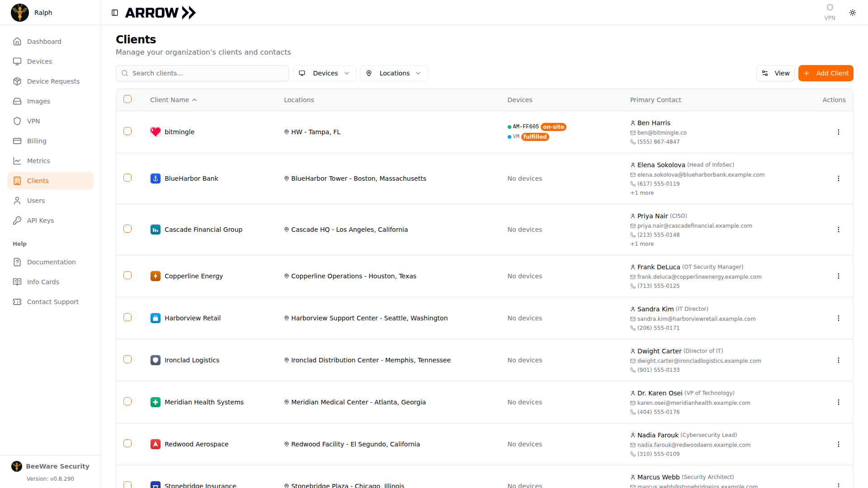Click Elena Sokolova contact name
This screenshot has width=868, height=488.
(x=661, y=165)
